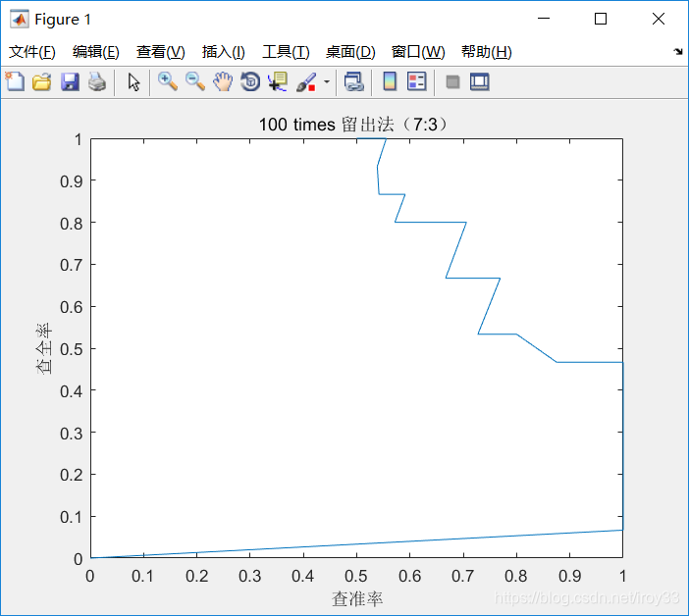Click the x-axis label 查准率
Image resolution: width=689 pixels, height=616 pixels.
[357, 599]
